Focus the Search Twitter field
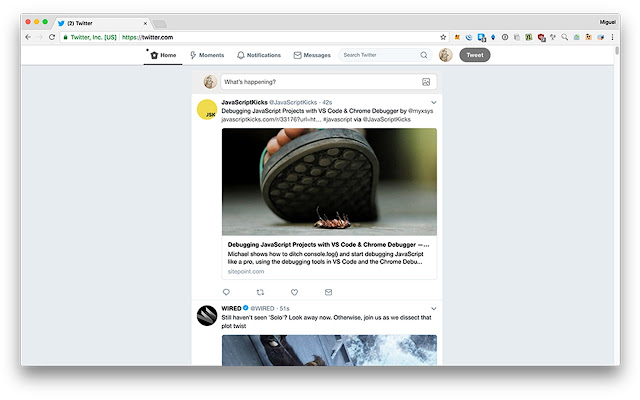Viewport: 640px width, 400px height. pyautogui.click(x=385, y=55)
